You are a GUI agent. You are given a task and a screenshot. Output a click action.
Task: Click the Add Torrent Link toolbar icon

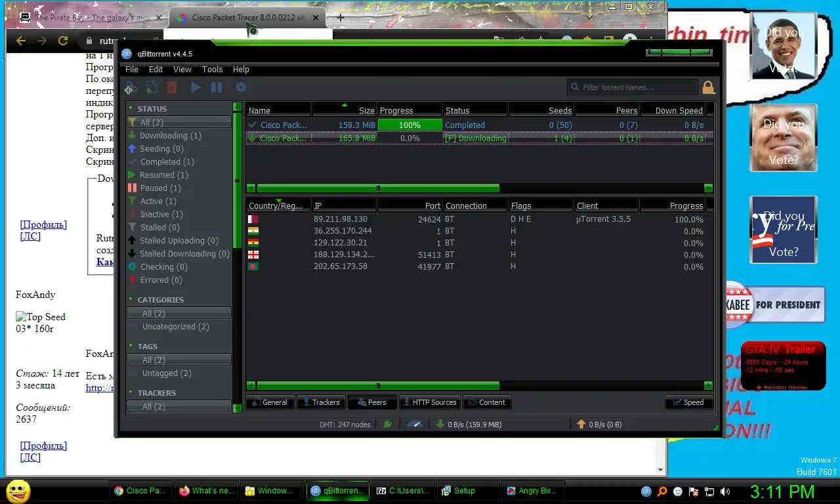coord(130,87)
